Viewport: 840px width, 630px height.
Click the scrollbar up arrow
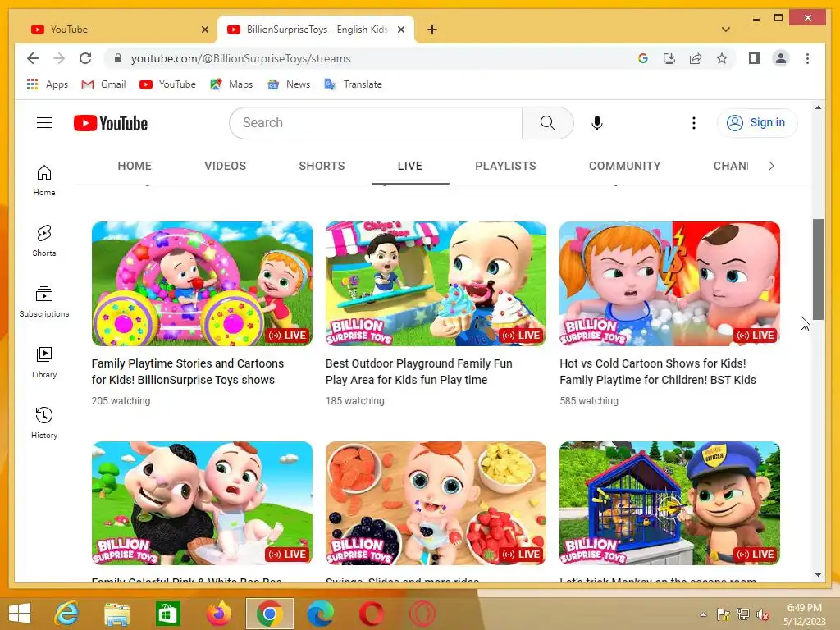[818, 107]
